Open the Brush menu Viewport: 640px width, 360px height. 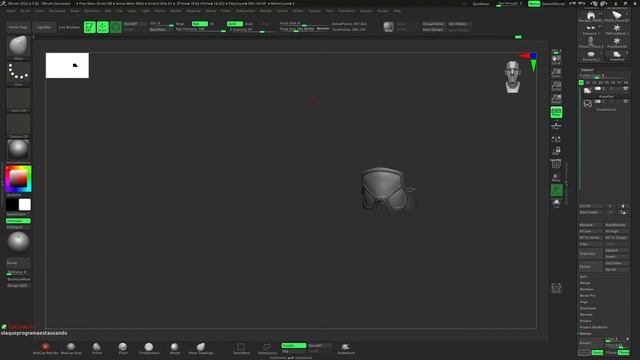click(x=25, y=11)
